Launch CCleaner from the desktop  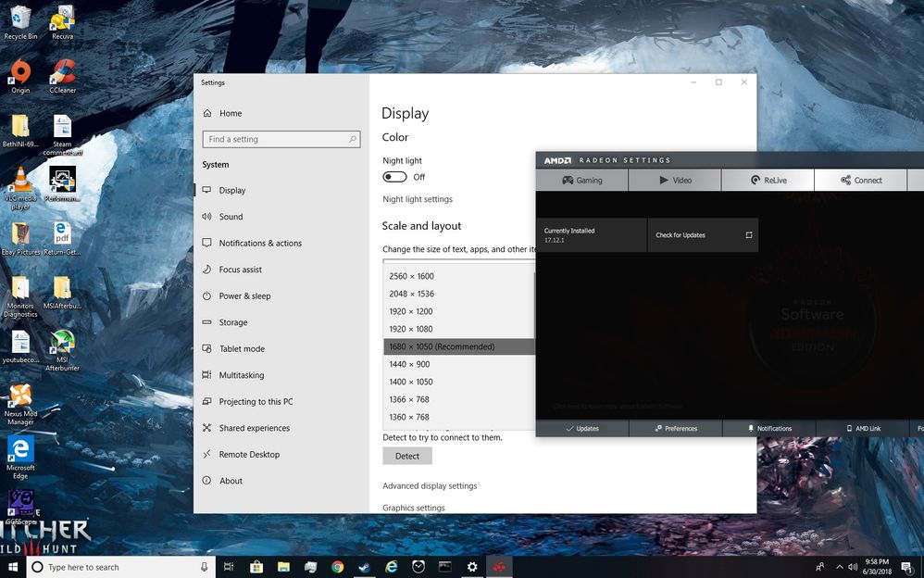pos(62,77)
